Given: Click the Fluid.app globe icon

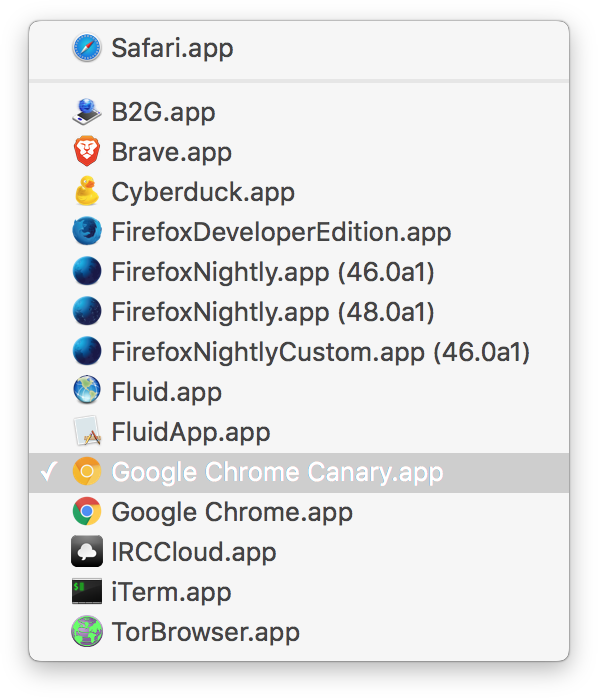Looking at the screenshot, I should (87, 390).
